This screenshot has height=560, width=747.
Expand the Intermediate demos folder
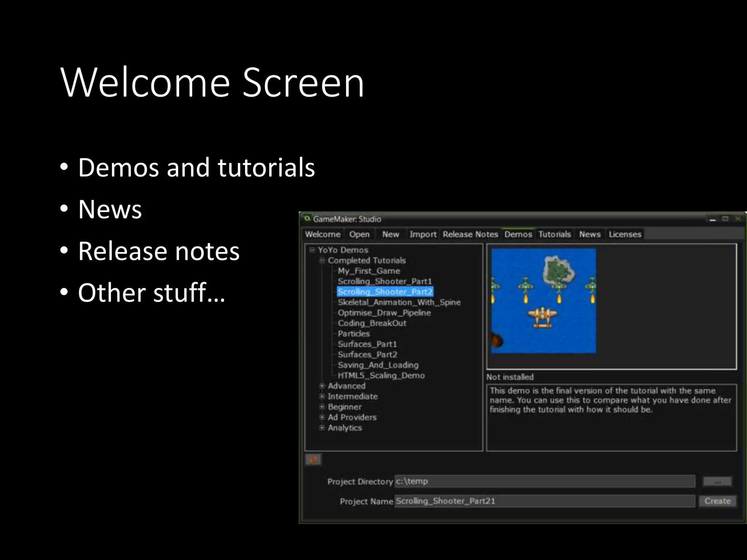click(x=322, y=396)
